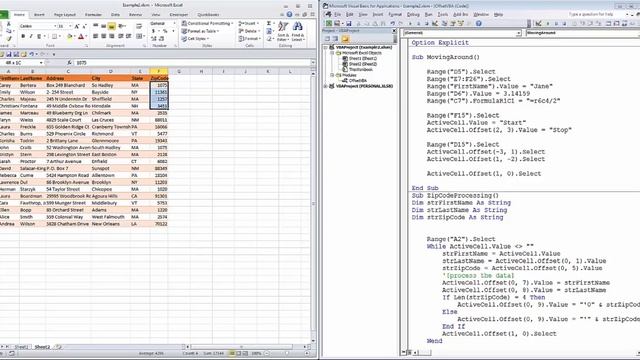Click the Increase Decimal icon
640x360 pixels.
[154, 39]
